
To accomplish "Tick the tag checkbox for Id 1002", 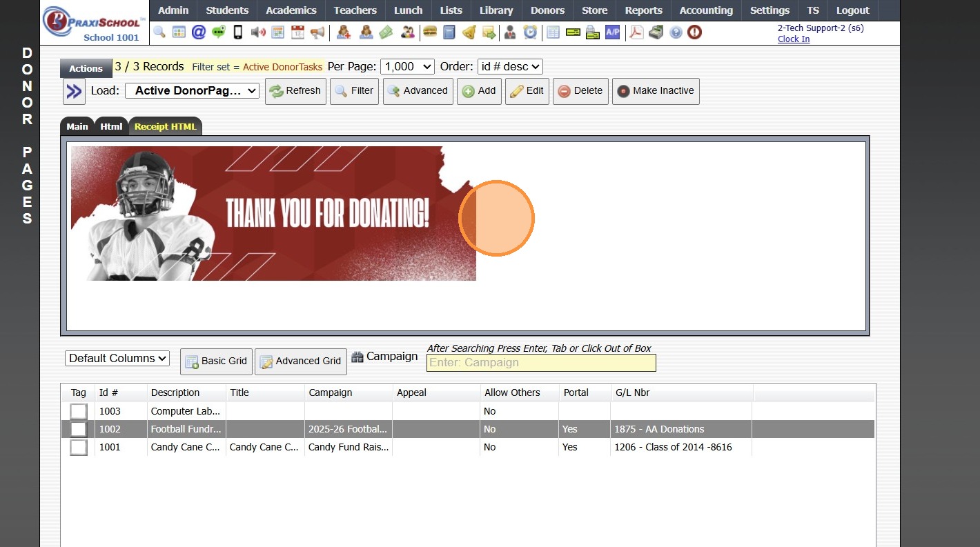I will point(79,429).
